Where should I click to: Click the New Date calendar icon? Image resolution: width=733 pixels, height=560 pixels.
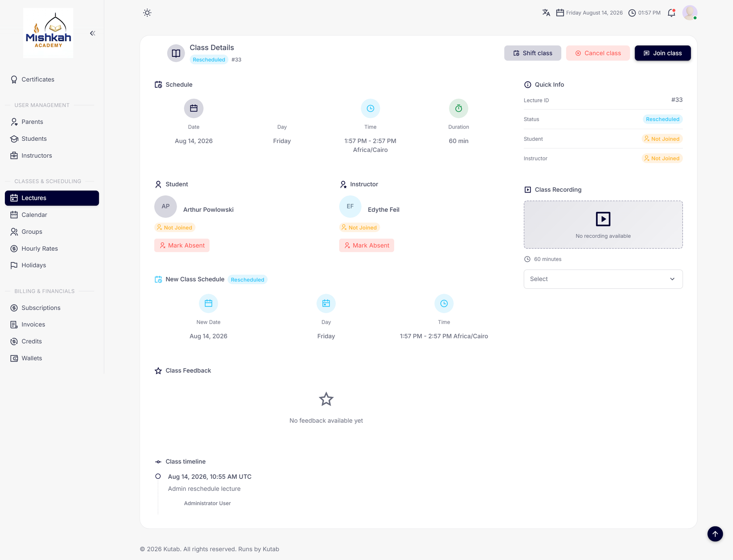tap(208, 303)
